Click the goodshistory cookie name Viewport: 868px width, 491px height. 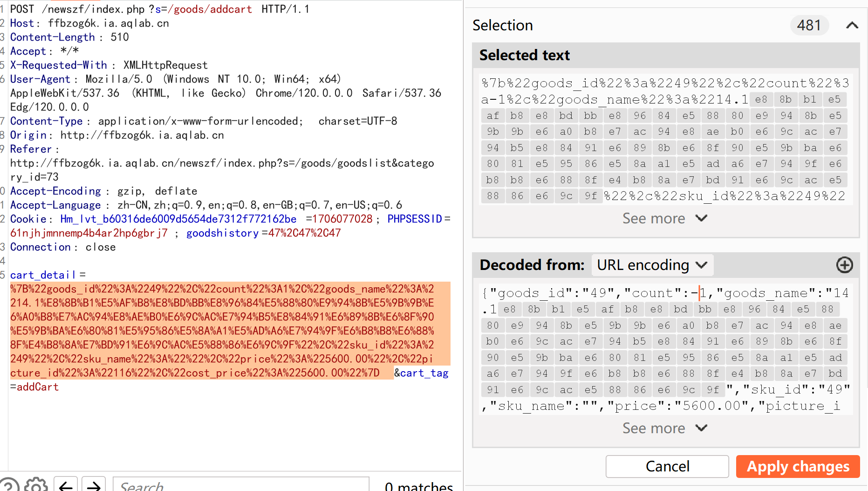223,233
